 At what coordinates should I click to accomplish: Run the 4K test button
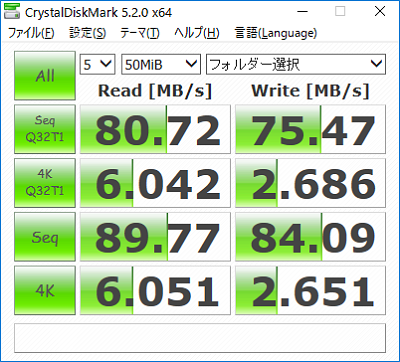45,291
